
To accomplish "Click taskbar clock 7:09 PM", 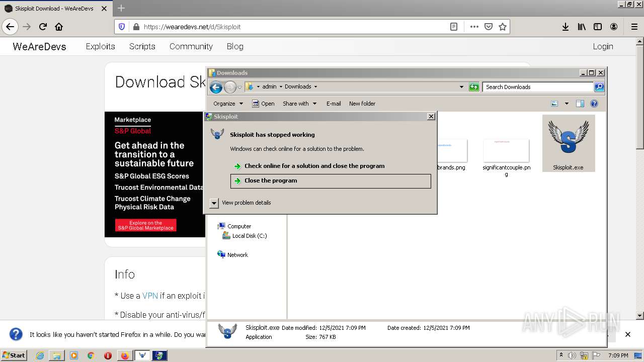I will point(618,355).
